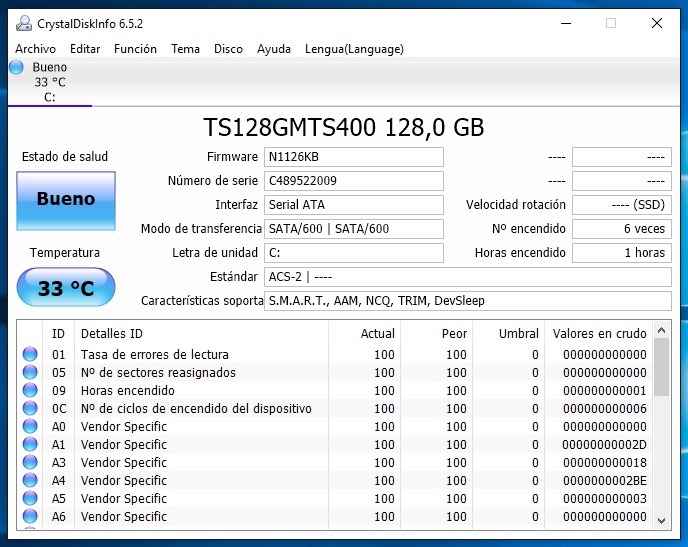Click the Actual column header
The image size is (688, 547).
coord(364,334)
